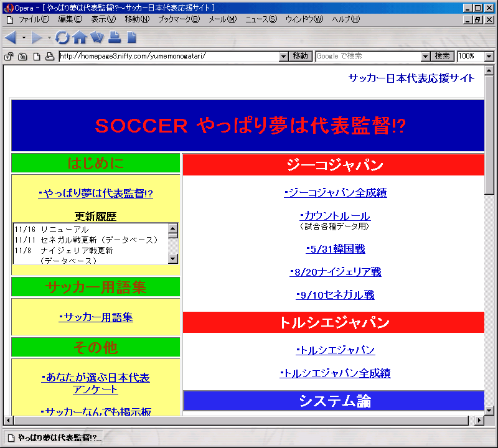Open the ・あなたが選ぶ日本代表アンケート link

[x=95, y=383]
